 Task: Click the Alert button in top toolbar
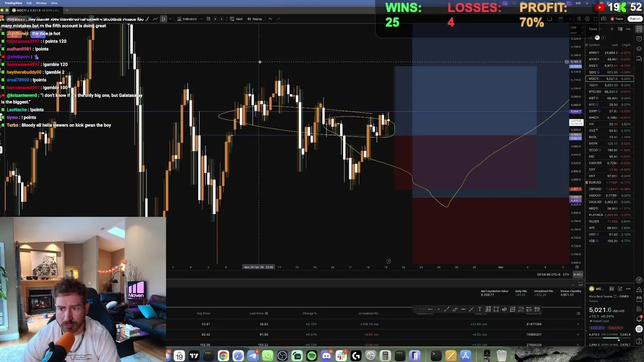[236, 19]
